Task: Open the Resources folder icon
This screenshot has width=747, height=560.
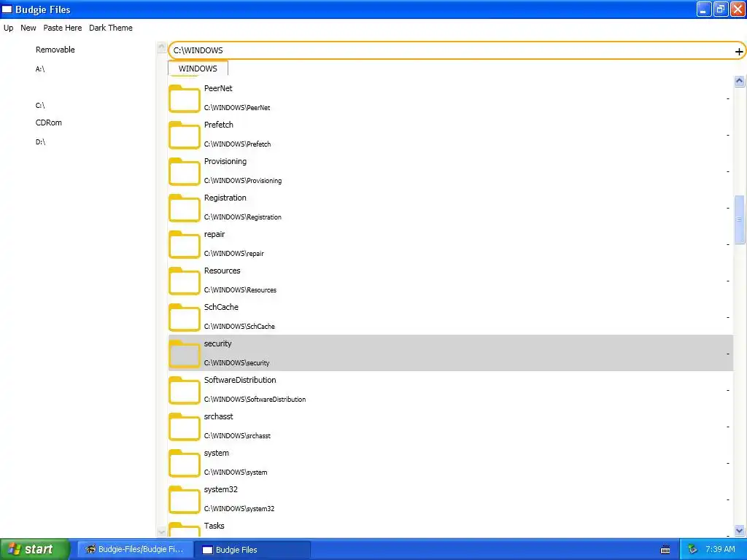Action: click(184, 281)
